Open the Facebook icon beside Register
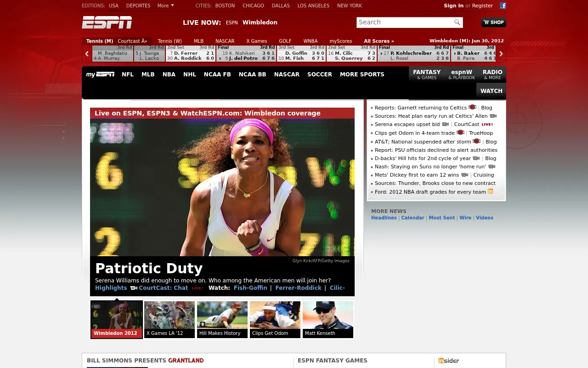588x368 pixels. (x=503, y=6)
